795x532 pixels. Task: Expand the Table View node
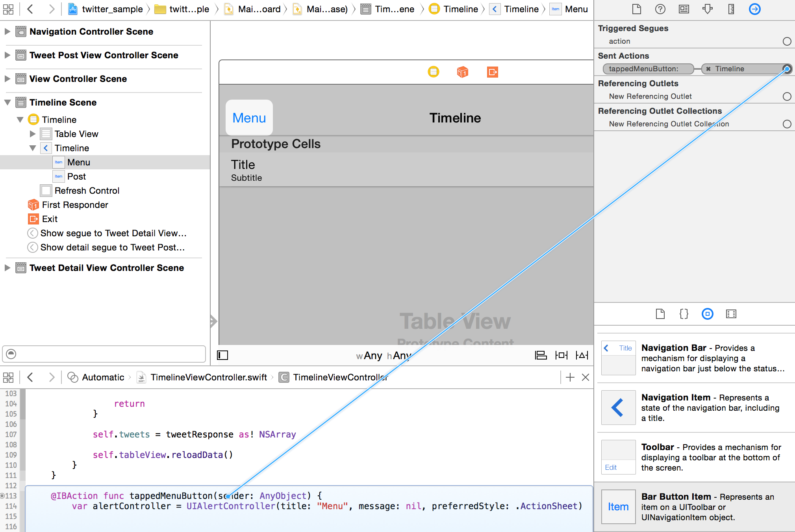point(33,134)
